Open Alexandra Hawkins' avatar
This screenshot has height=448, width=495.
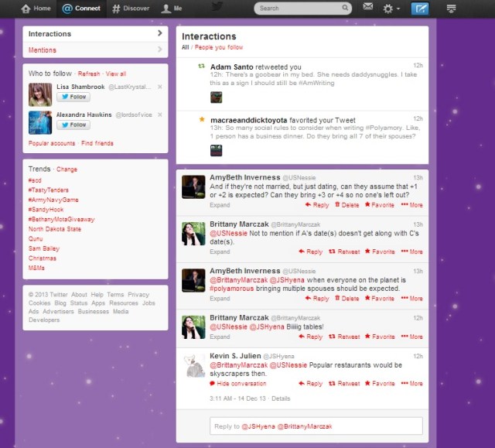40,123
